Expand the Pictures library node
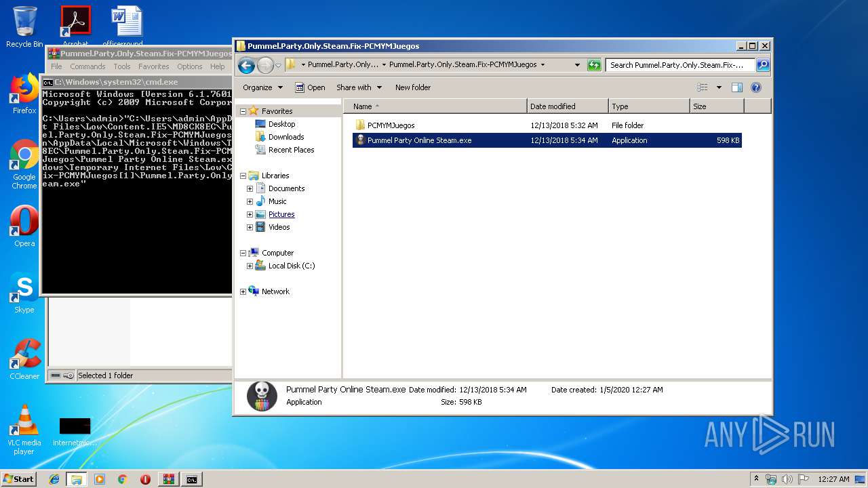The height and width of the screenshot is (488, 868). pyautogui.click(x=250, y=214)
